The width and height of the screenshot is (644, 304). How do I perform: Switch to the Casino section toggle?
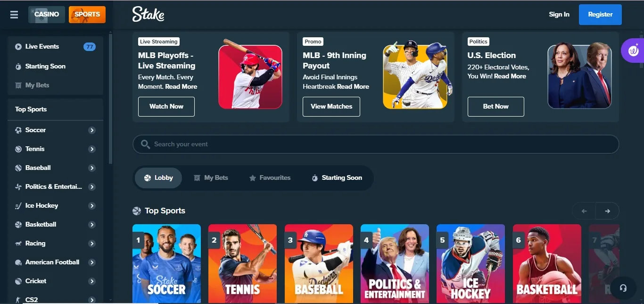[x=47, y=15]
